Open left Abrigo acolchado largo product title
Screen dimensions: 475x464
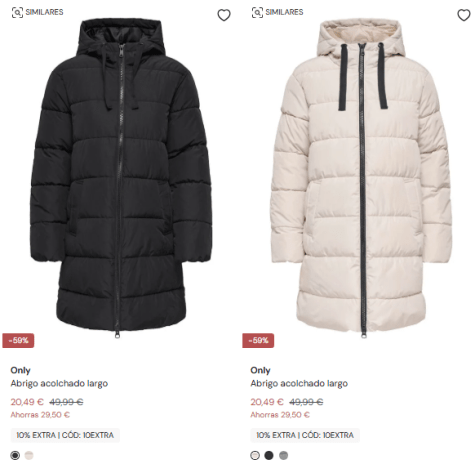pos(59,383)
